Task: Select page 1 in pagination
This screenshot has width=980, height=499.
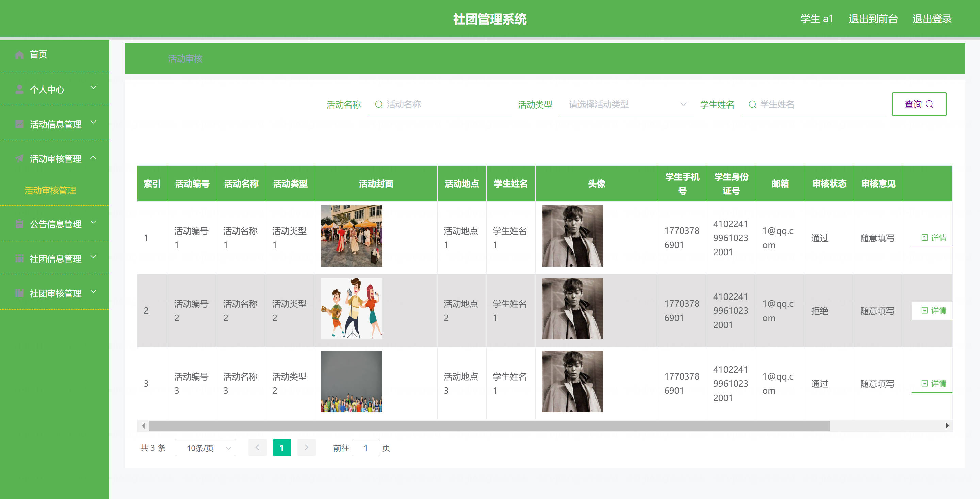Action: tap(282, 448)
